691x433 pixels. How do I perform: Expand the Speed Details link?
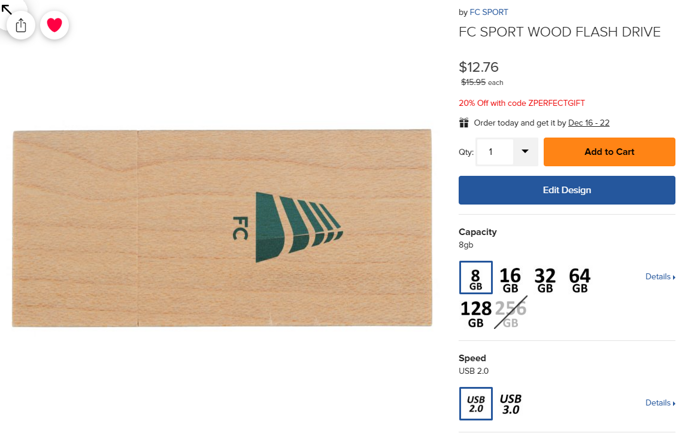click(x=660, y=403)
